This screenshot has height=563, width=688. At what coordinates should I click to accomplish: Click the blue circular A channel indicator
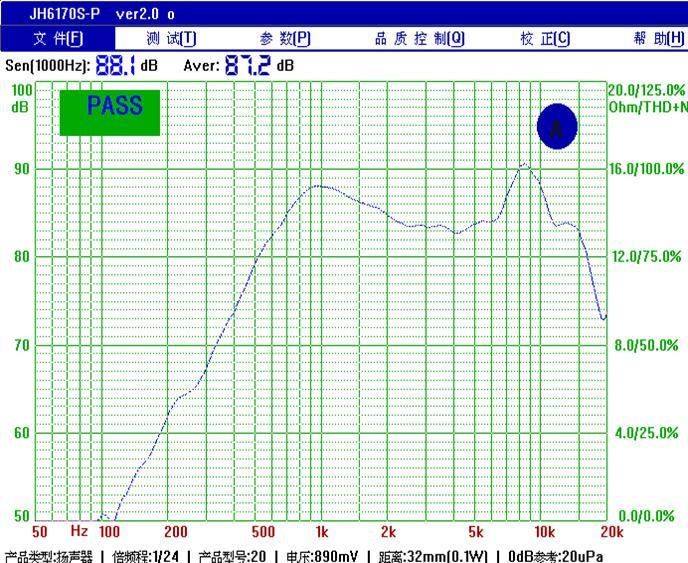(x=557, y=126)
